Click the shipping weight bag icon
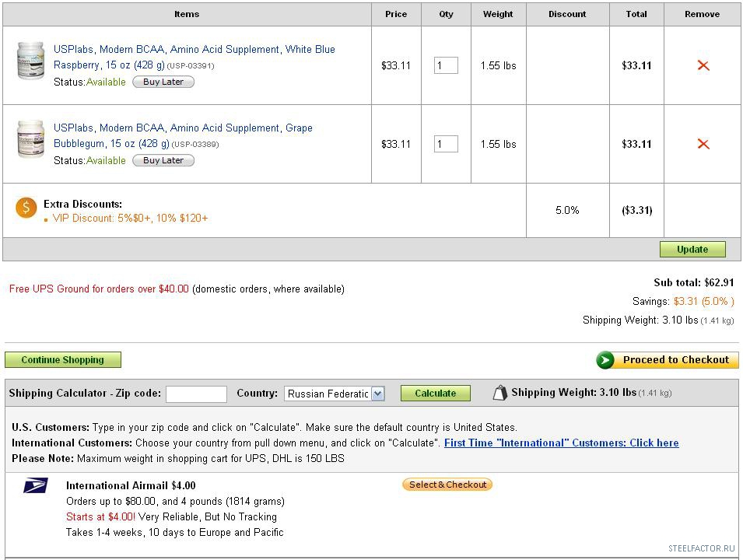 coord(499,393)
